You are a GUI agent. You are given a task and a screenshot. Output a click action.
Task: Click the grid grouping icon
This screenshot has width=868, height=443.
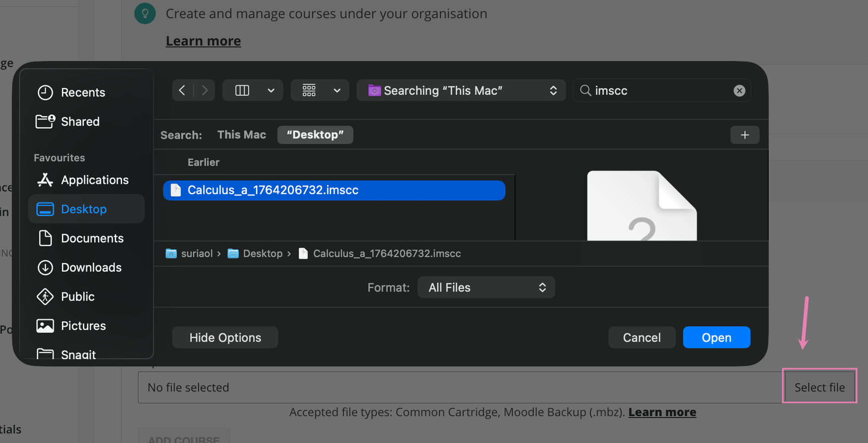pyautogui.click(x=309, y=90)
